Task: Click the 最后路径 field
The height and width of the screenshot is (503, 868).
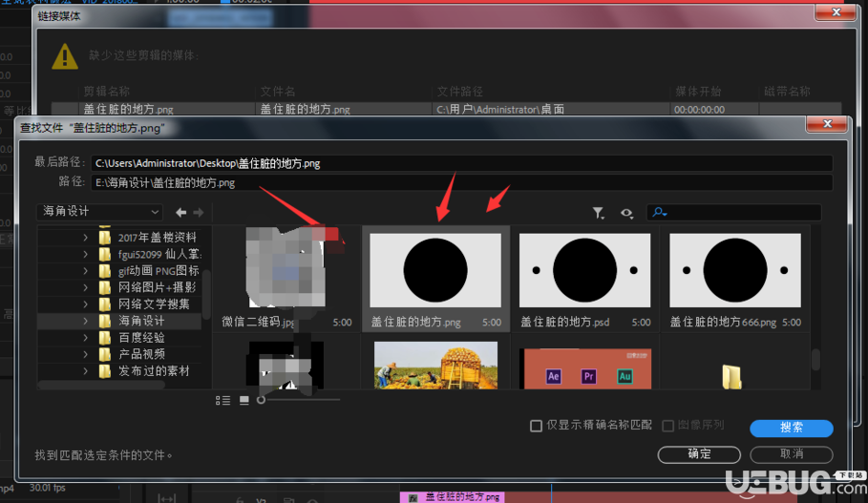Action: point(461,163)
